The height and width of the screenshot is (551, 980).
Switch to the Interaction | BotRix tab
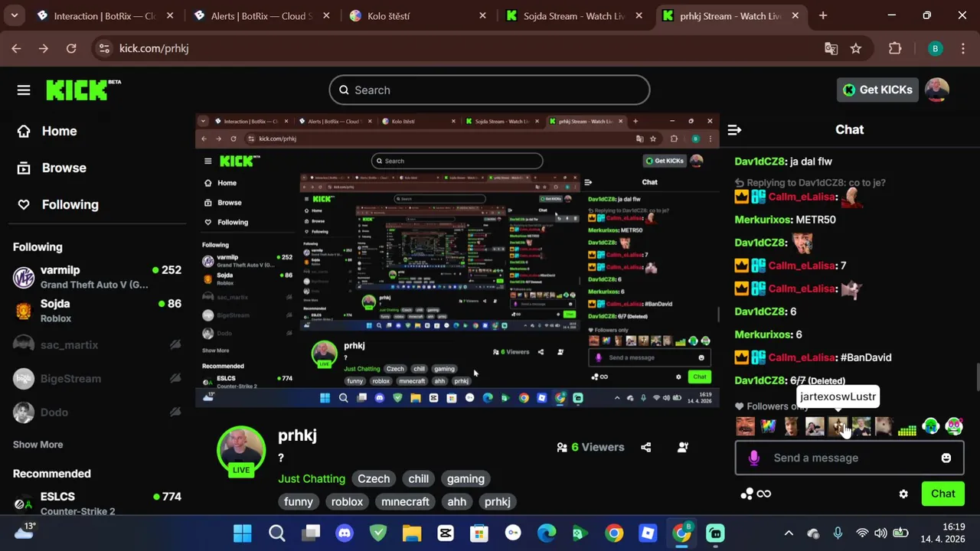[x=106, y=15]
